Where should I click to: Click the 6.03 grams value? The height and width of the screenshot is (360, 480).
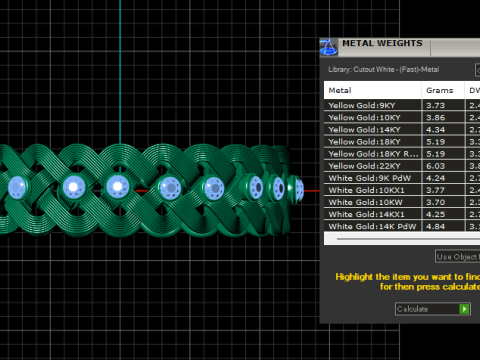tap(435, 166)
